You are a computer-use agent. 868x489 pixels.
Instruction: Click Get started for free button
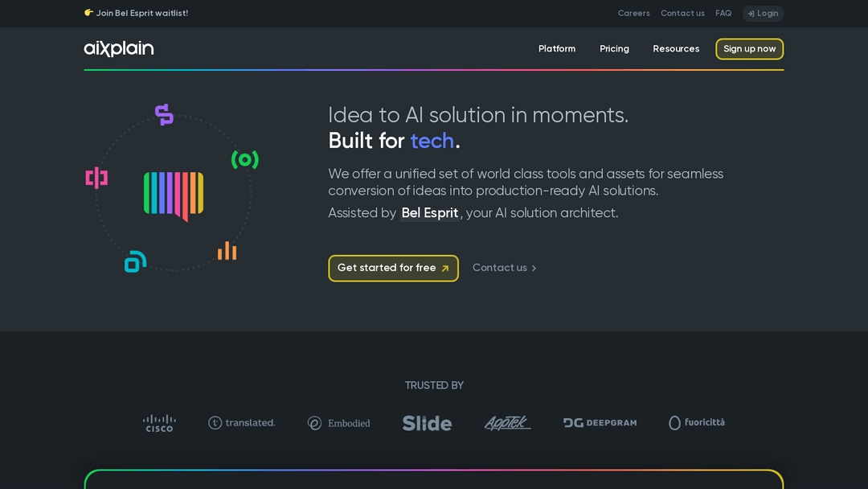[x=393, y=268]
